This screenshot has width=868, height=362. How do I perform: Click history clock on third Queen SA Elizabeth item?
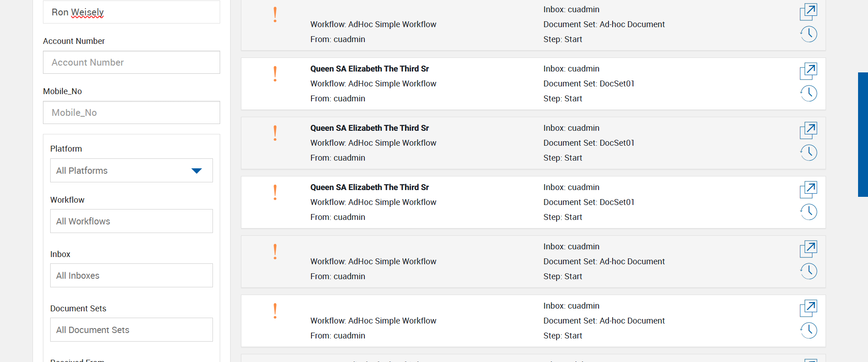(x=808, y=212)
